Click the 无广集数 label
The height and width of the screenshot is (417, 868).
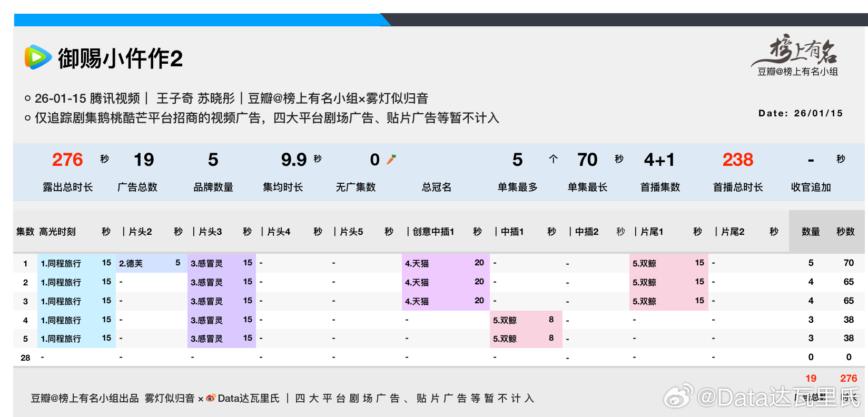356,187
